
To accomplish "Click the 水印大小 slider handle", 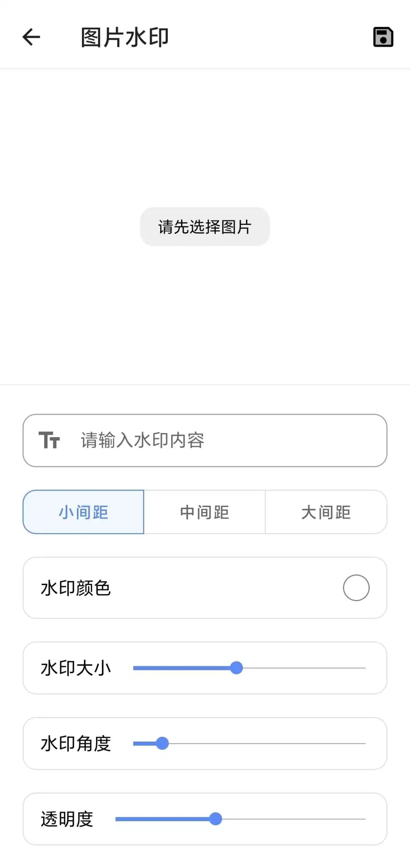I will click(x=237, y=668).
